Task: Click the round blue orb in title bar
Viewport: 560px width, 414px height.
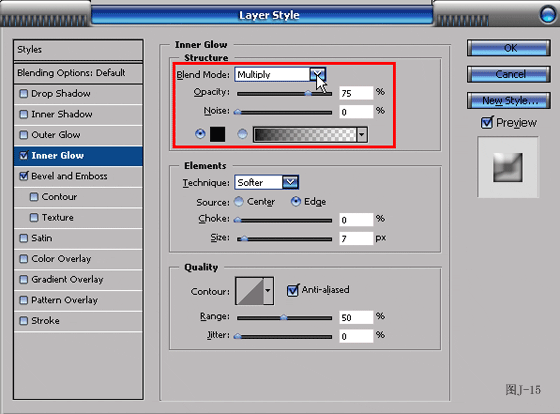Action: pyautogui.click(x=548, y=15)
